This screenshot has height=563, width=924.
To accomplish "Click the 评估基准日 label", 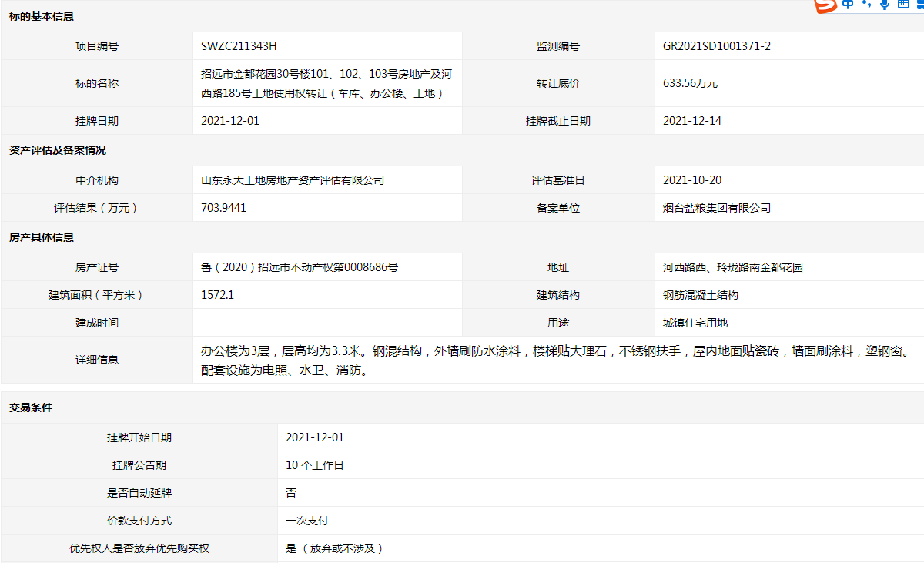I will pos(558,180).
